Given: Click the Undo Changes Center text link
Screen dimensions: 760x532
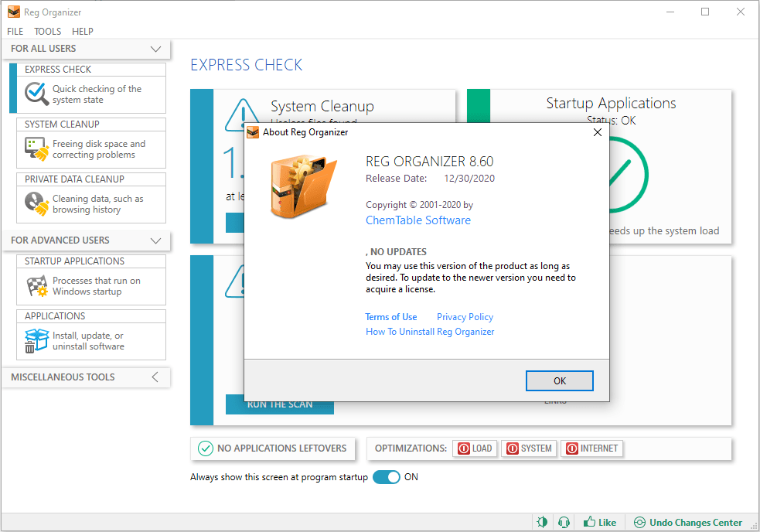Looking at the screenshot, I should click(x=696, y=522).
